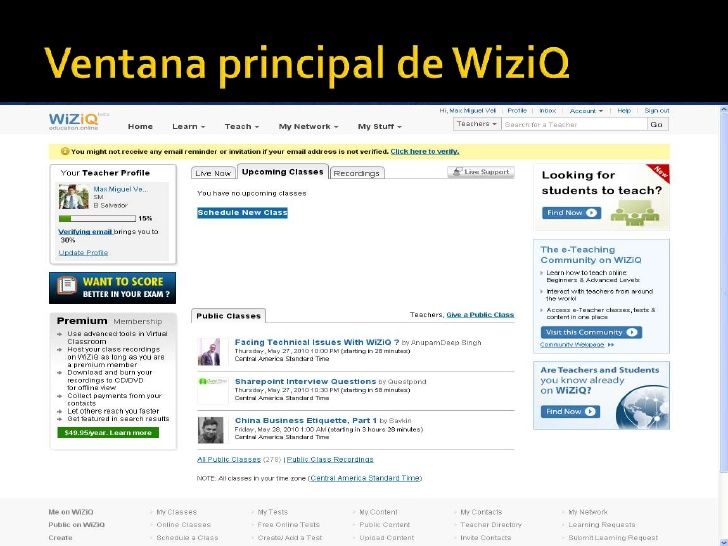The image size is (728, 546).
Task: Open the footer My Network link
Action: (x=588, y=512)
